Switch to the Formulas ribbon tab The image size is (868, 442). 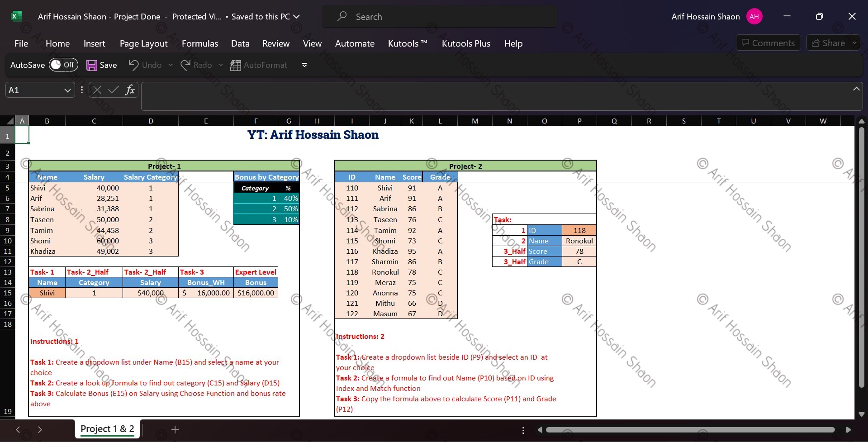pos(200,43)
